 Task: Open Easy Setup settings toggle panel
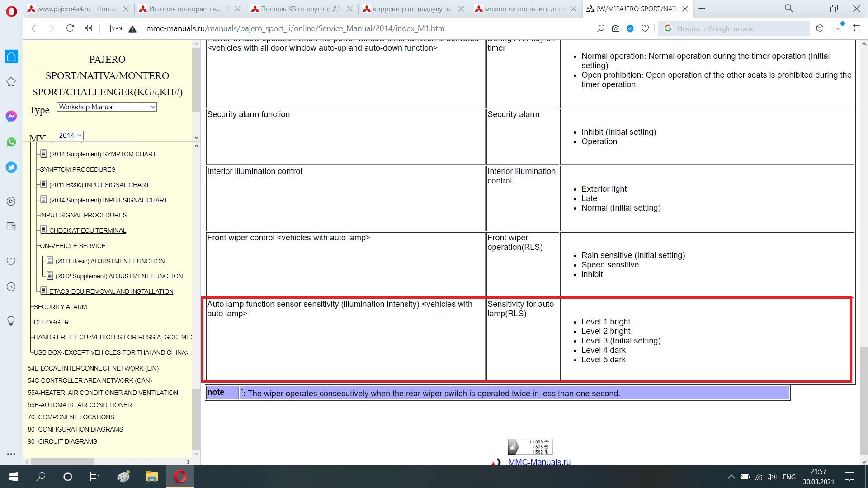point(856,28)
